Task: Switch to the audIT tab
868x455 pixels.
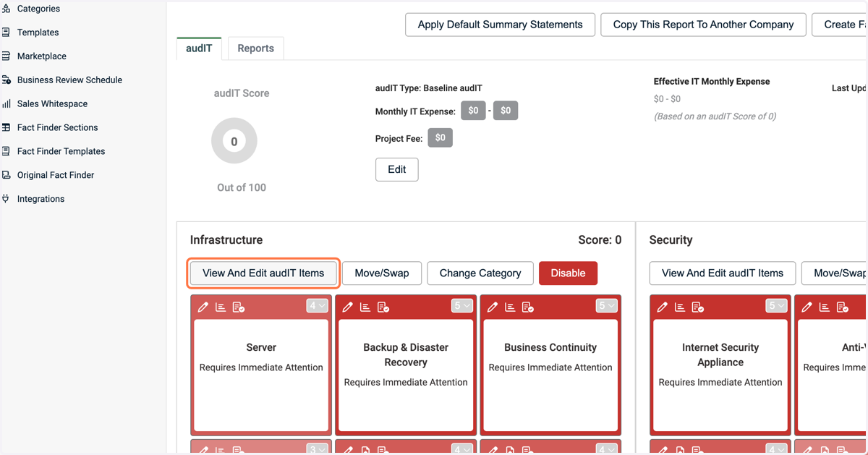Action: click(x=200, y=48)
